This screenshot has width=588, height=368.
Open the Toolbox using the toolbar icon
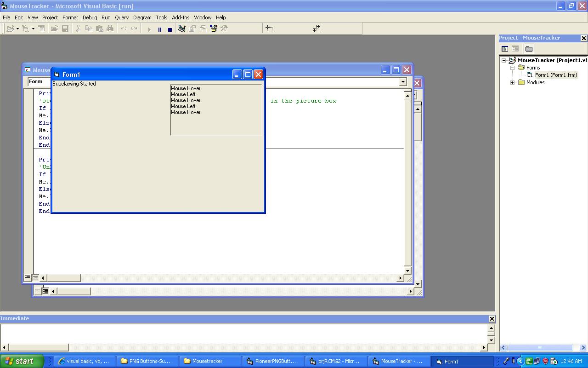[x=224, y=29]
